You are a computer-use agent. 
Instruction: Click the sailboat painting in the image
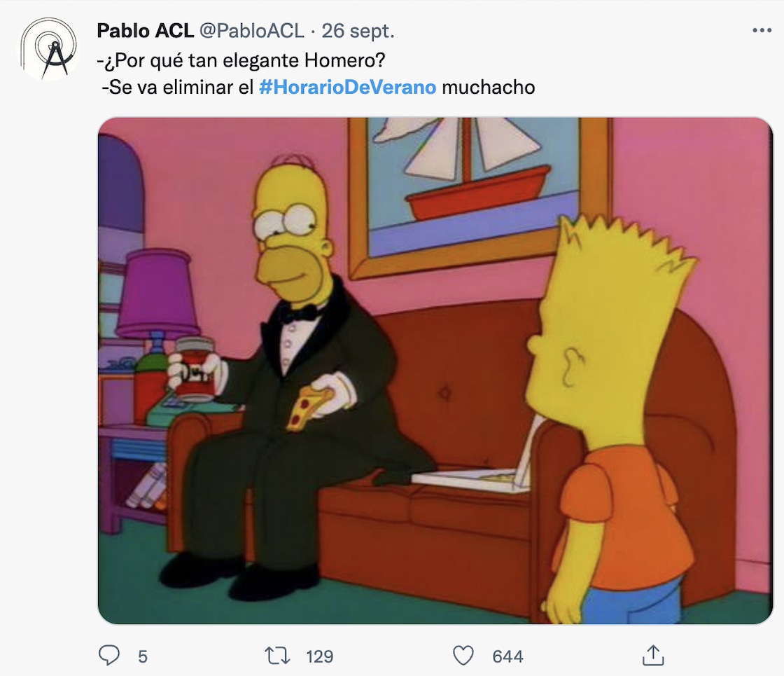point(480,195)
